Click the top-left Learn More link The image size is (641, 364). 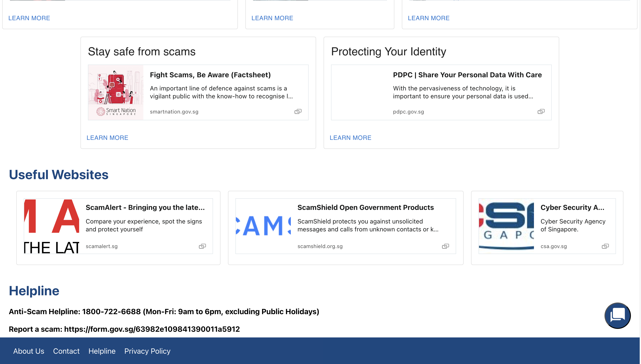coord(29,18)
